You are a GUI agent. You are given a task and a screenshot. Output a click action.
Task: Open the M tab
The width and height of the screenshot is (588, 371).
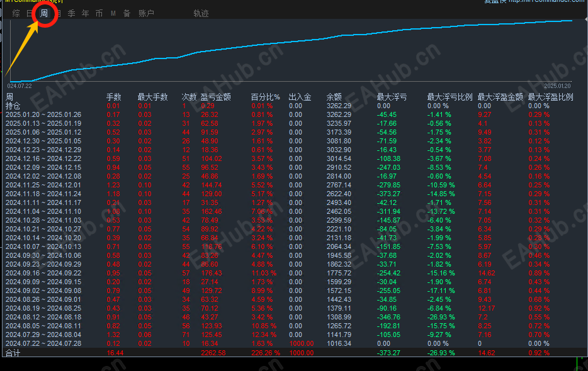tap(113, 13)
